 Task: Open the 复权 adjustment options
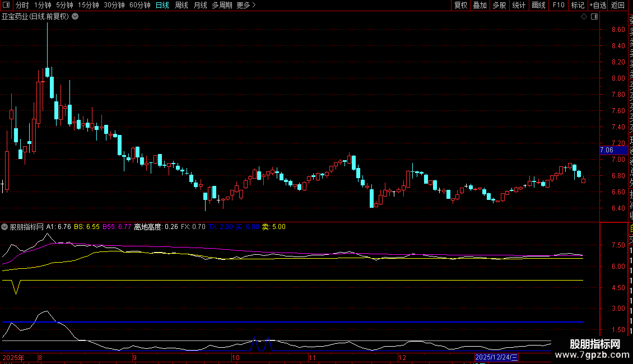point(460,5)
